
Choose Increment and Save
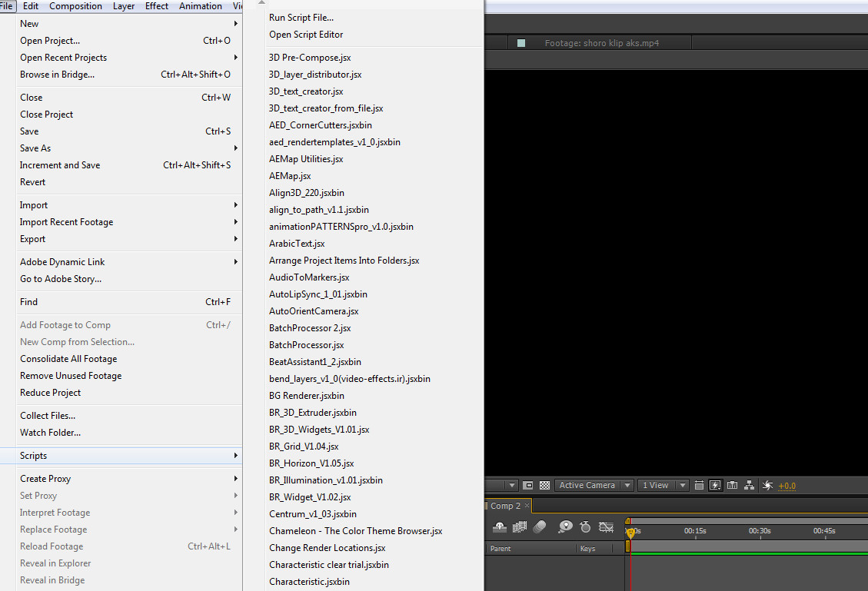click(x=129, y=165)
